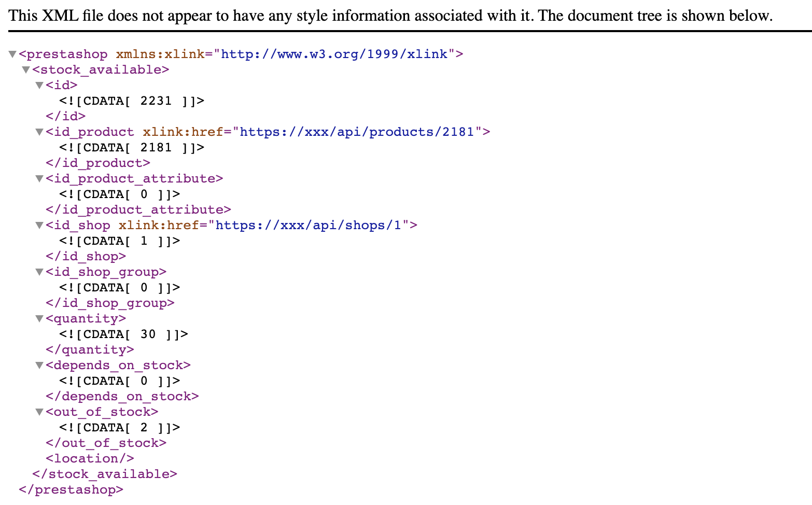Viewport: 812px width, 505px height.
Task: Click the closing stock_available tag
Action: click(103, 473)
